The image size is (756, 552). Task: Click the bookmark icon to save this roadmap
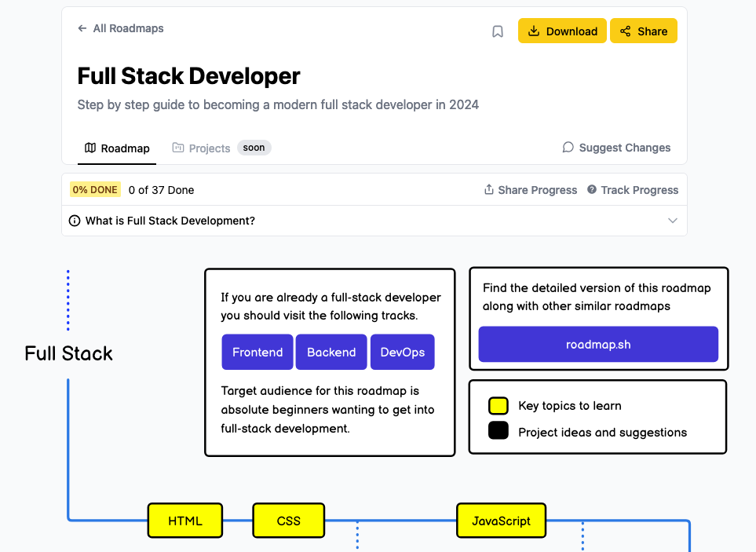498,31
